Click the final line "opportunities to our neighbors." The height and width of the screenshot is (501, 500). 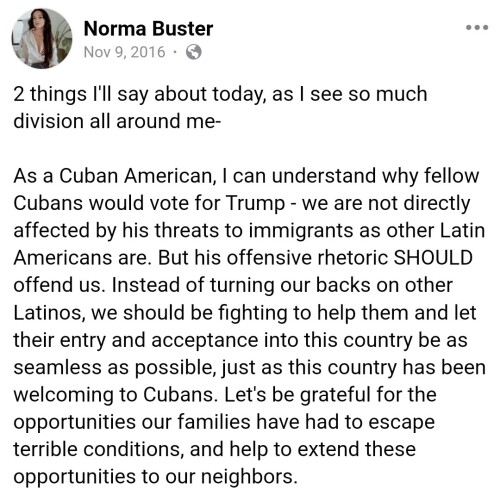click(x=155, y=477)
